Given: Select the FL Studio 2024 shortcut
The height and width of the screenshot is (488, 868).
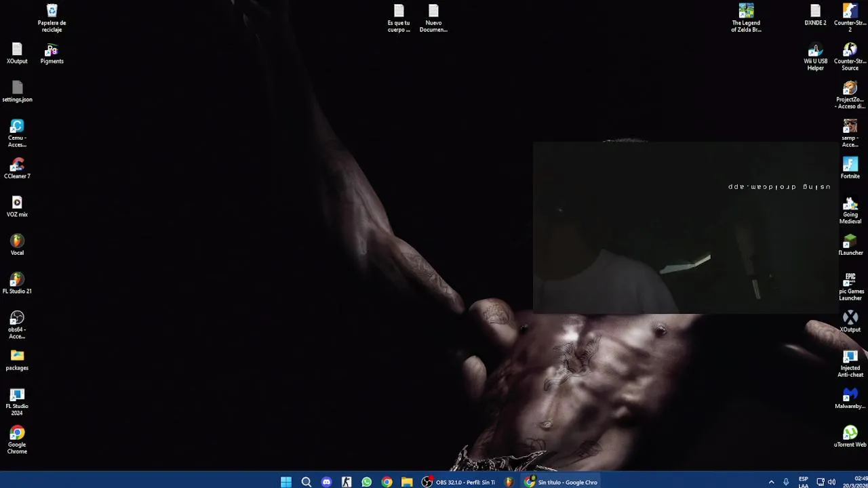Looking at the screenshot, I should [17, 402].
